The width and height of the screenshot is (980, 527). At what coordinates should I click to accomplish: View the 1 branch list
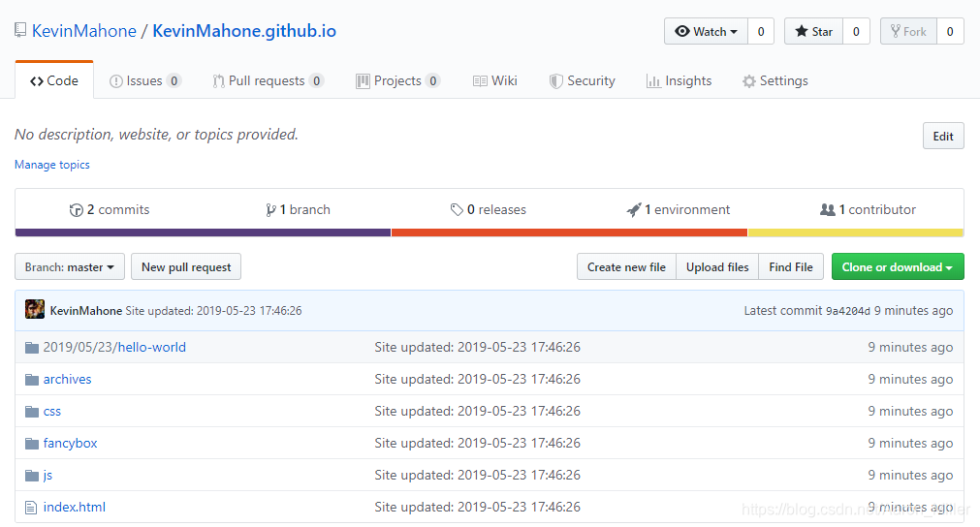coord(298,210)
